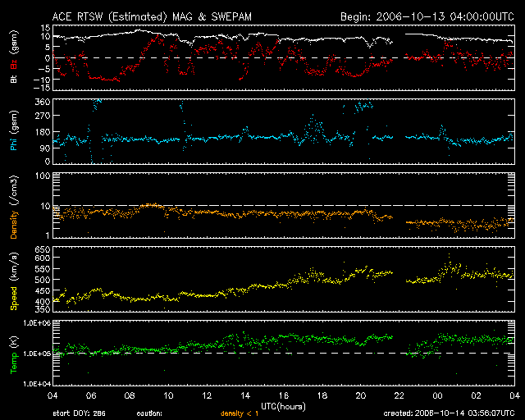Click the orange "Density" axis label
The width and height of the screenshot is (525, 420).
14,225
